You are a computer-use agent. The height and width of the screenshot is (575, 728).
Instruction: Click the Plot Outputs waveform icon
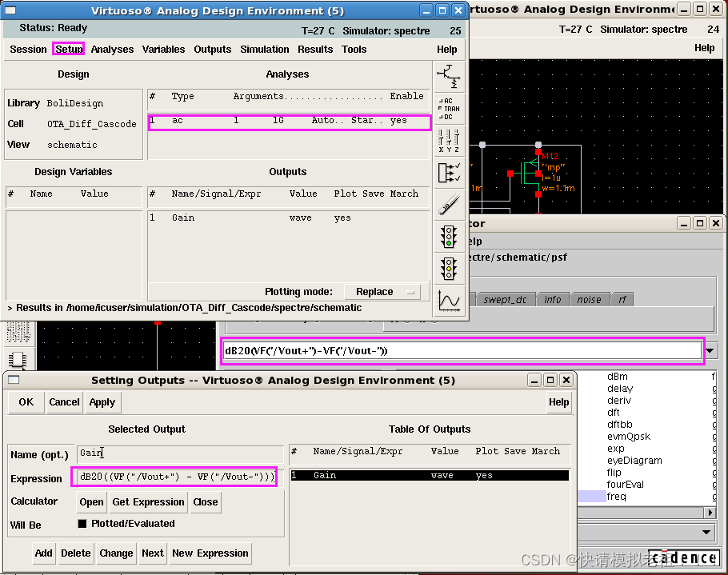[x=450, y=301]
